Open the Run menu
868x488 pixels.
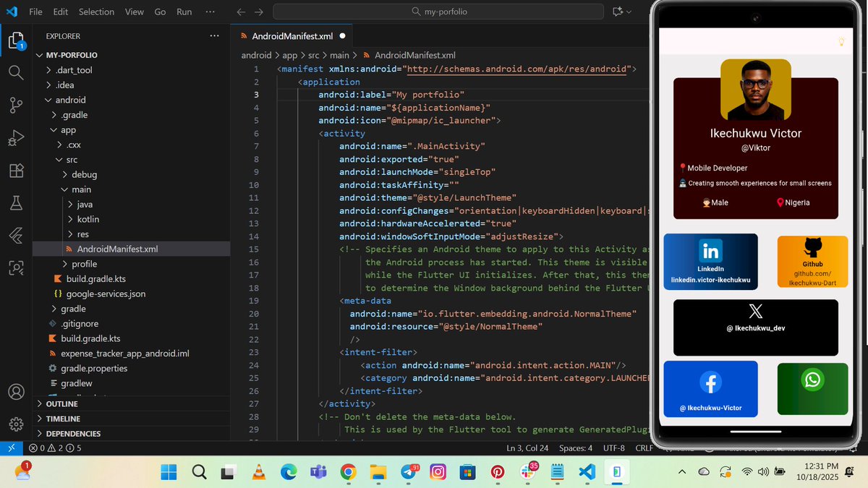[x=184, y=12]
